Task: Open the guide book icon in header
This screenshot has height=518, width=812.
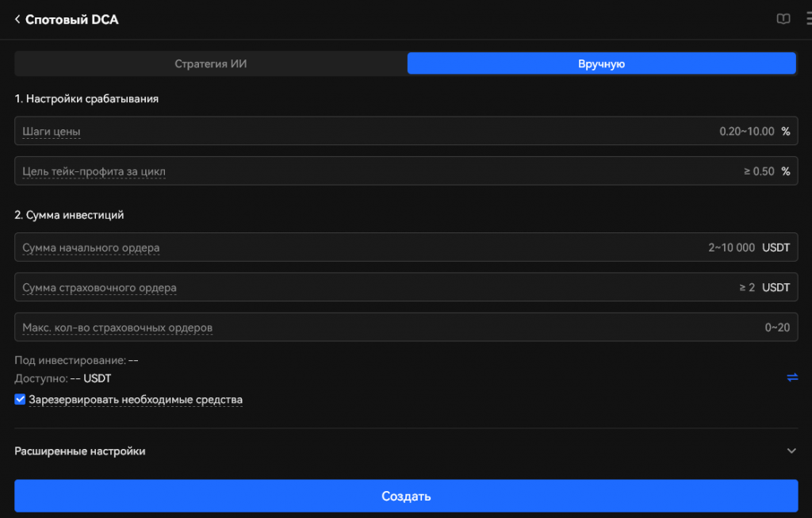Action: (x=783, y=19)
